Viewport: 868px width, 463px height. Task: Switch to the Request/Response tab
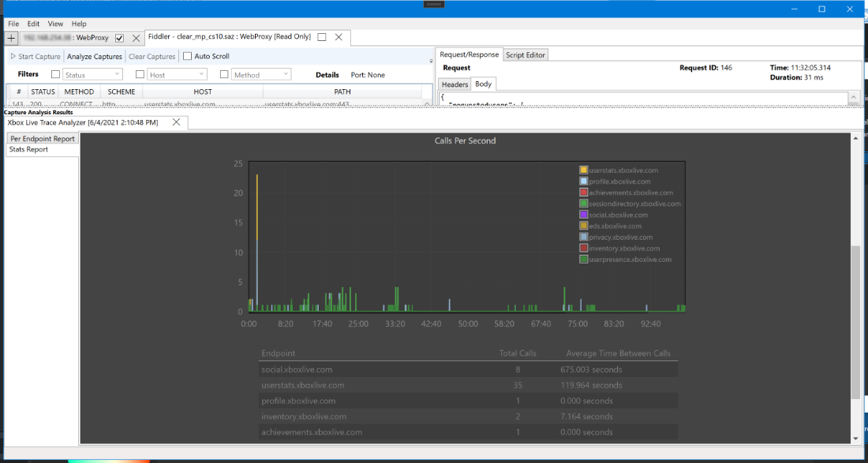click(x=470, y=54)
